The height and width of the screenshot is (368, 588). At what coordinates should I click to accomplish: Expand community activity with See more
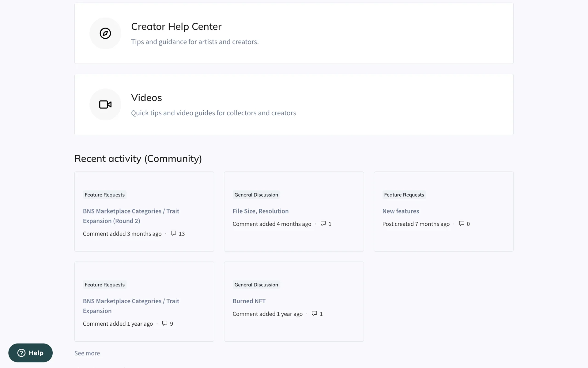pyautogui.click(x=87, y=353)
